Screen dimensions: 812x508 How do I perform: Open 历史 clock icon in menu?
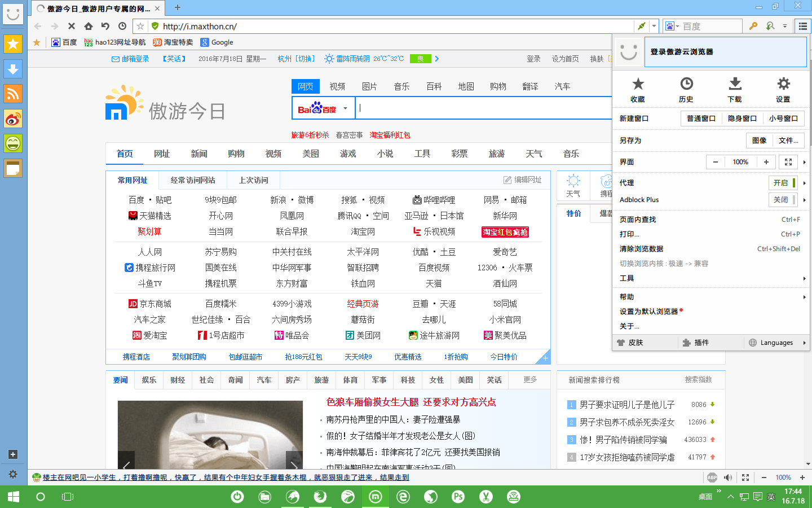(x=686, y=90)
